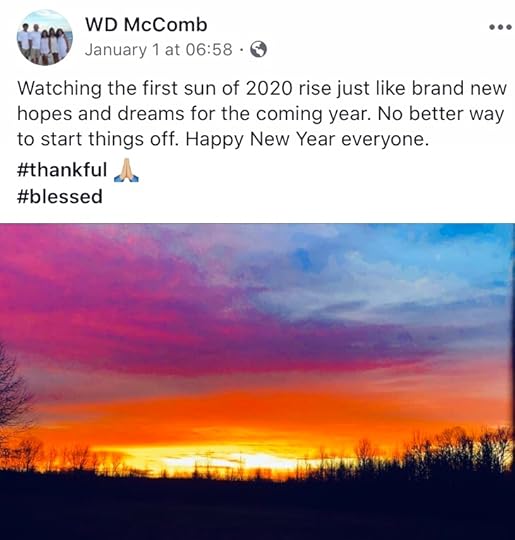This screenshot has width=515, height=540.
Task: Follow the #thankful hashtag
Action: [62, 170]
